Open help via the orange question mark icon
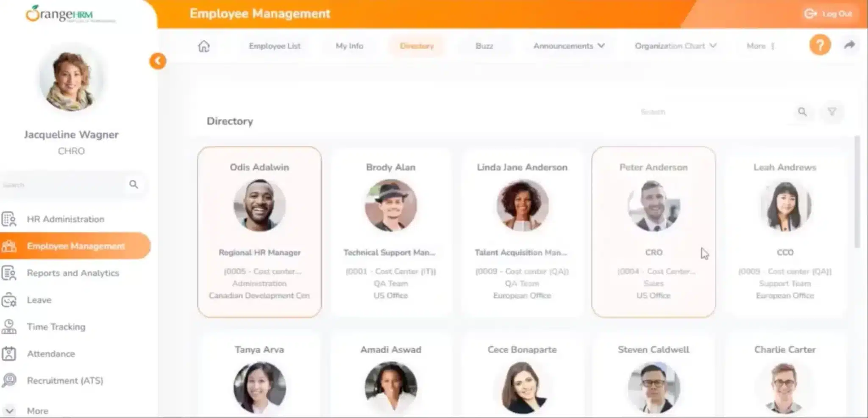Image resolution: width=868 pixels, height=418 pixels. 820,45
